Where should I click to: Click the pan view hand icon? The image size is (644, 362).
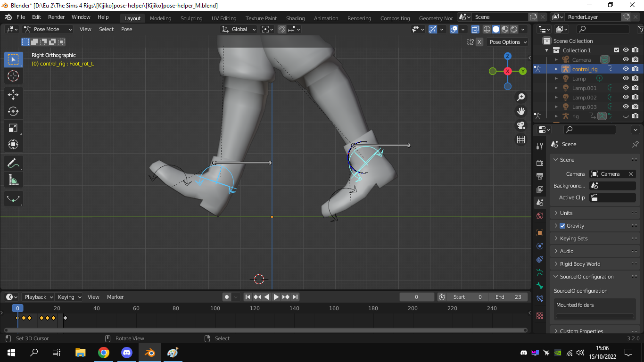(x=521, y=111)
